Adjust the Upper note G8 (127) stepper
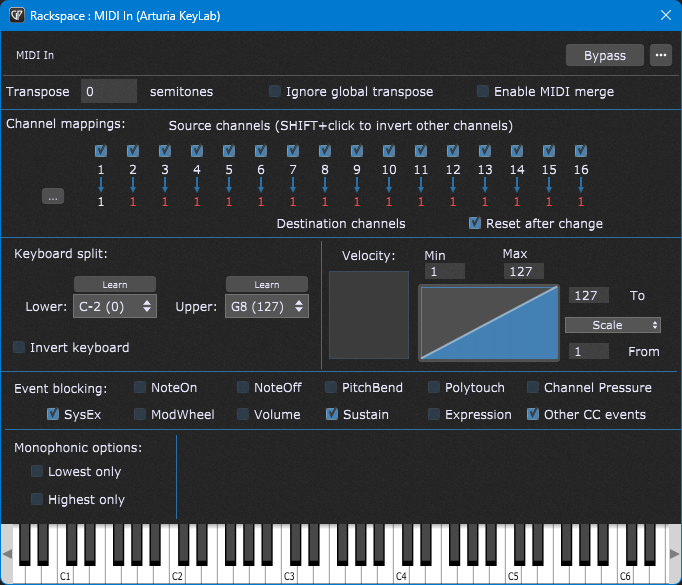This screenshot has height=585, width=682. pyautogui.click(x=299, y=306)
